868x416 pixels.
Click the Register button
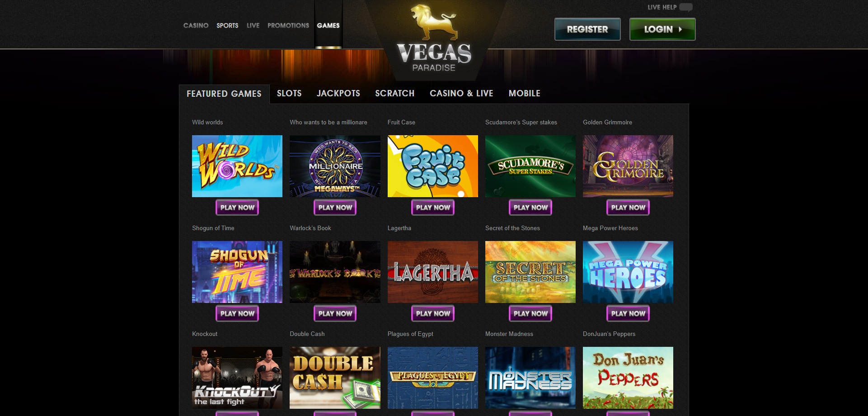click(587, 29)
